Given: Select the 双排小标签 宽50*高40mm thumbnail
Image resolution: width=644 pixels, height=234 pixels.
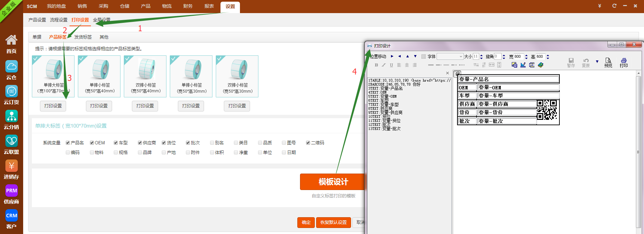Looking at the screenshot, I should click(x=145, y=76).
